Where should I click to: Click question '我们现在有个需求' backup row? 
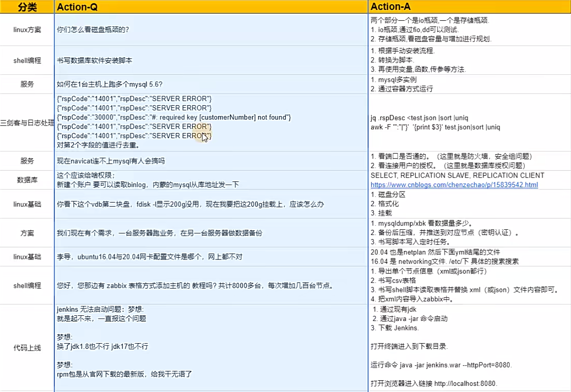click(x=211, y=233)
